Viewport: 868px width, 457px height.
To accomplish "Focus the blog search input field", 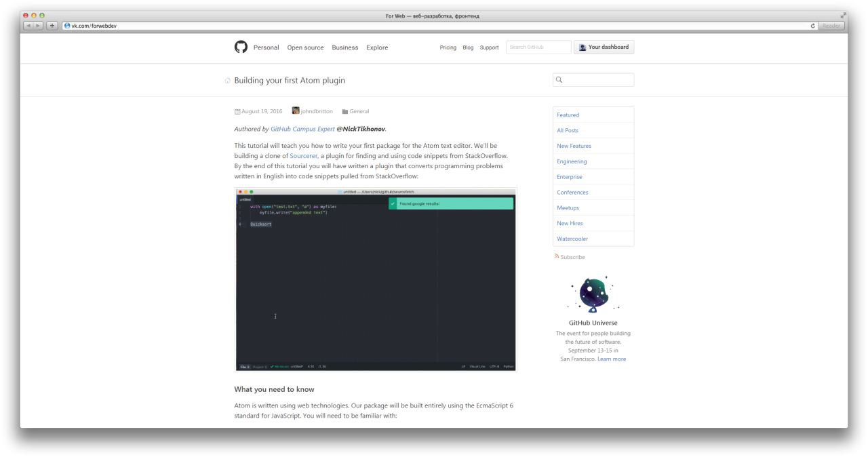I will coord(593,79).
